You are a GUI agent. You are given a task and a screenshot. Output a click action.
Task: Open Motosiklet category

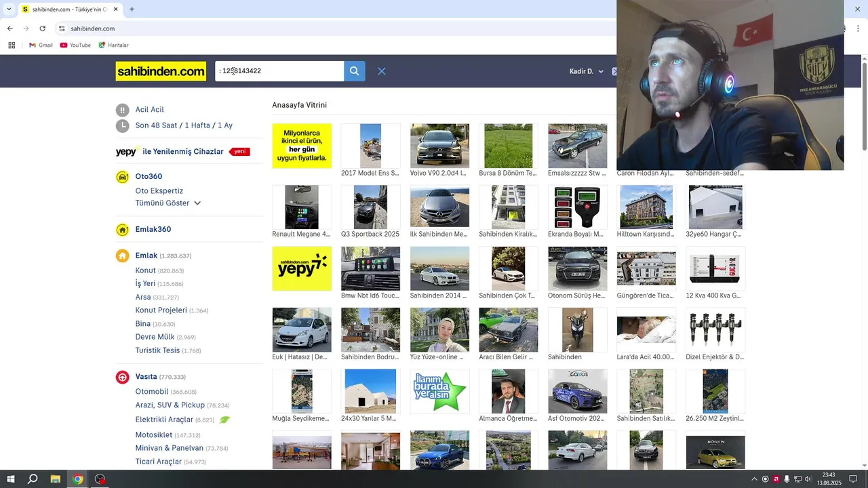tap(153, 435)
